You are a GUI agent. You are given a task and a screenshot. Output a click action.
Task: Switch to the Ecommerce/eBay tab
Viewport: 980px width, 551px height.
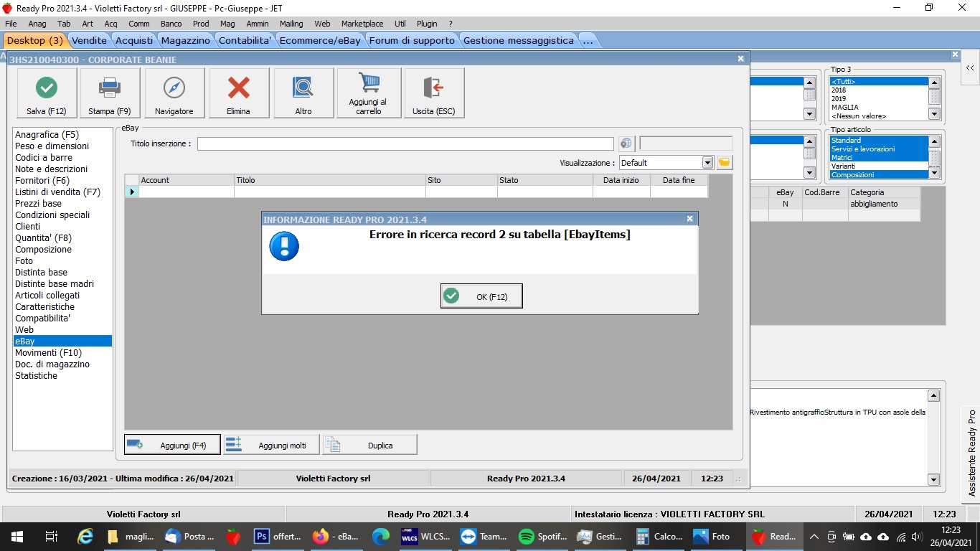point(320,40)
